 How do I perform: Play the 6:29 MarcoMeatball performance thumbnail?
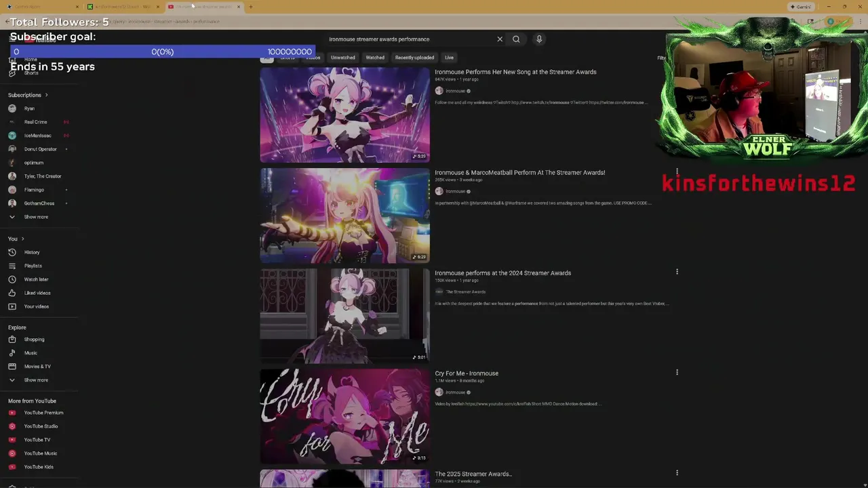344,215
